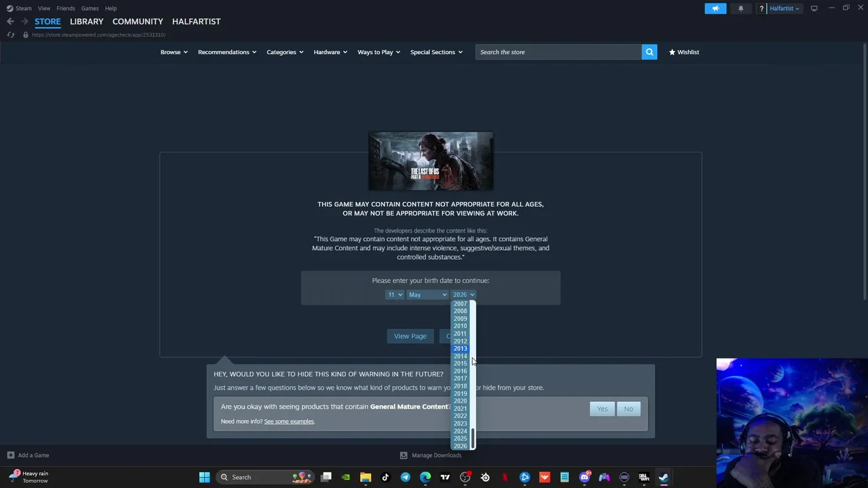Switch to Big Picture mode monitor icon
Screen dimensions: 868x488
(x=814, y=8)
